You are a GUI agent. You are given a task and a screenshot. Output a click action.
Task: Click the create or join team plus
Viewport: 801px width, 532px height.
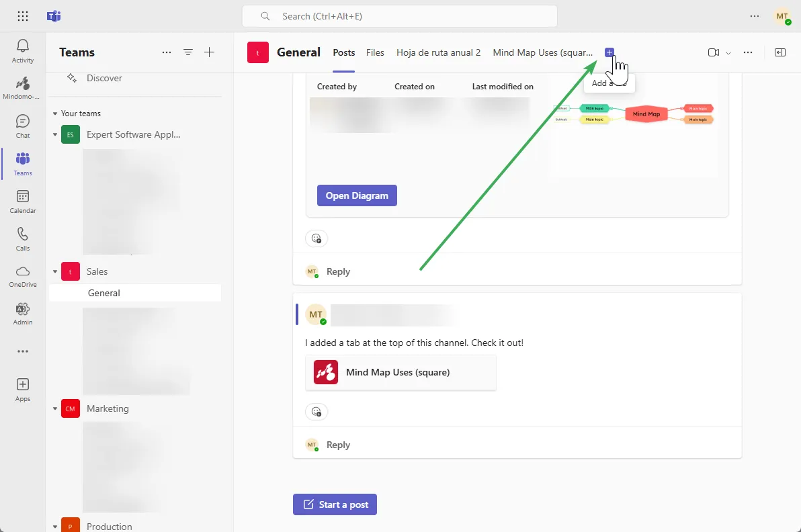210,52
